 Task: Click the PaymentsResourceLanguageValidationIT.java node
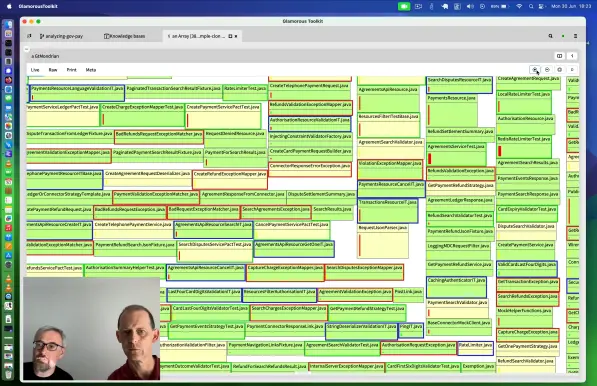coord(77,93)
